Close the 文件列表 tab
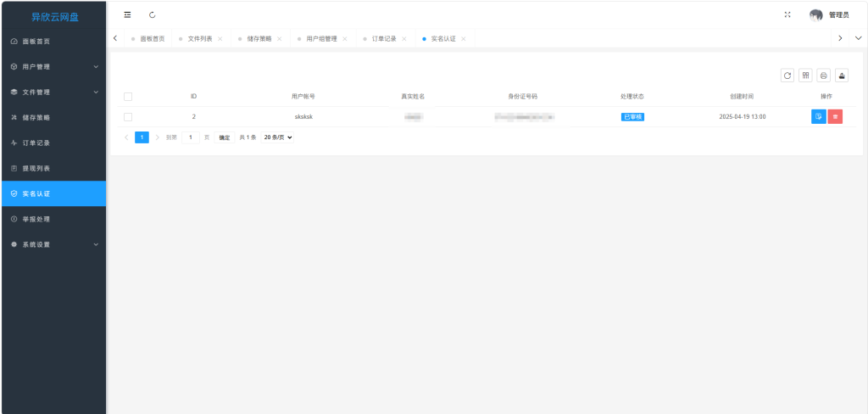868x414 pixels. pyautogui.click(x=220, y=39)
